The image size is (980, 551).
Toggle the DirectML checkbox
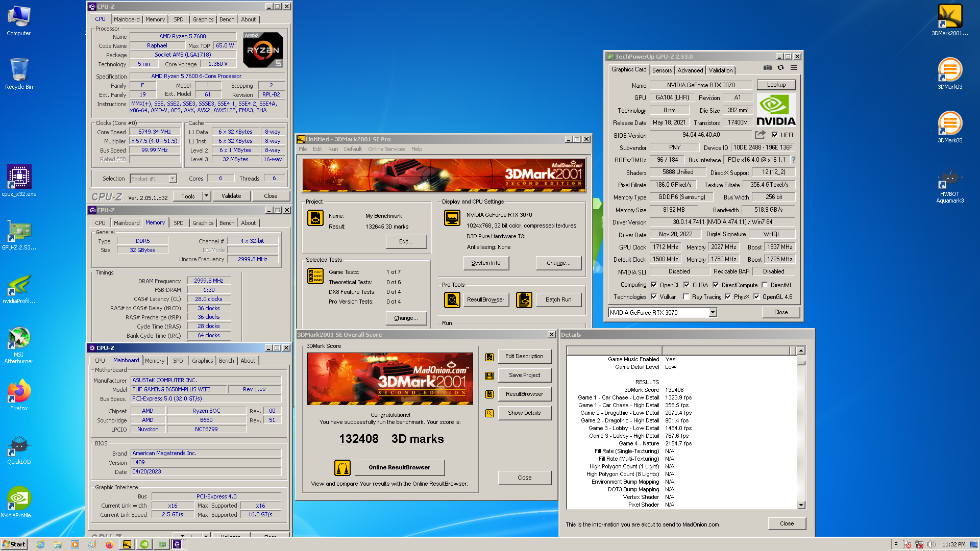tap(765, 285)
